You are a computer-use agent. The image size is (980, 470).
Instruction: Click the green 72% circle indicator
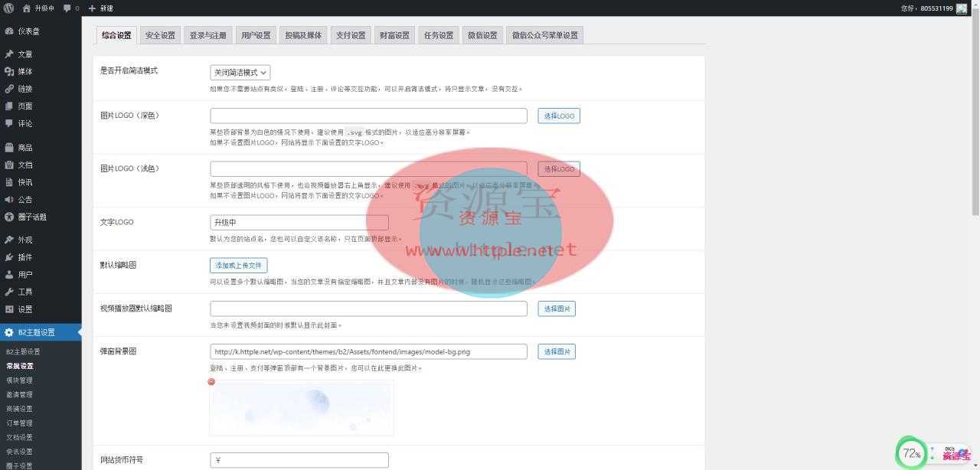[911, 453]
